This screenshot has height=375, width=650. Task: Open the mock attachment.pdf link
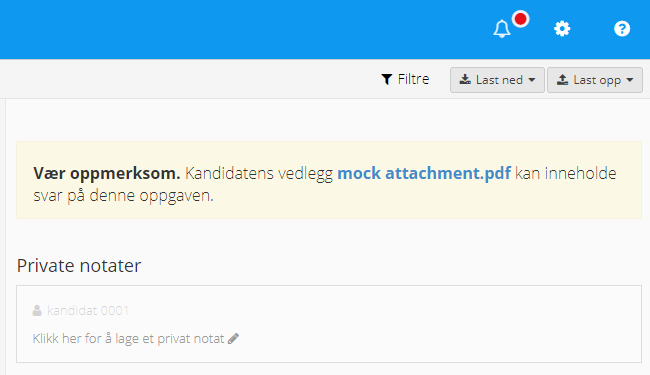(x=424, y=173)
